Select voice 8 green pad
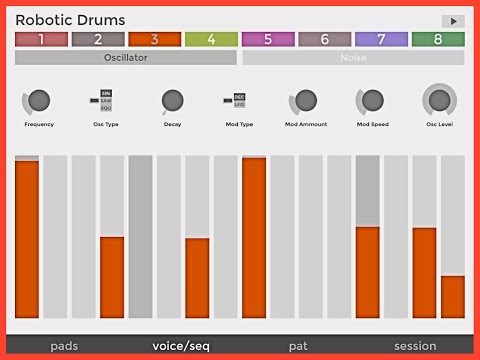Image resolution: width=480 pixels, height=360 pixels. pyautogui.click(x=438, y=39)
